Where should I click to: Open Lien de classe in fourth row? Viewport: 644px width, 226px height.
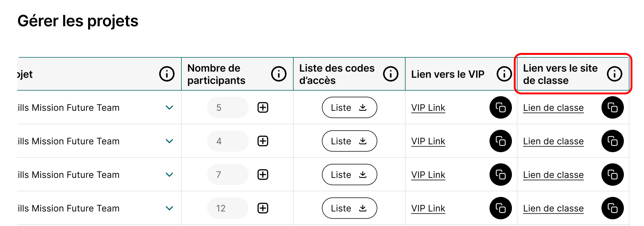(553, 208)
